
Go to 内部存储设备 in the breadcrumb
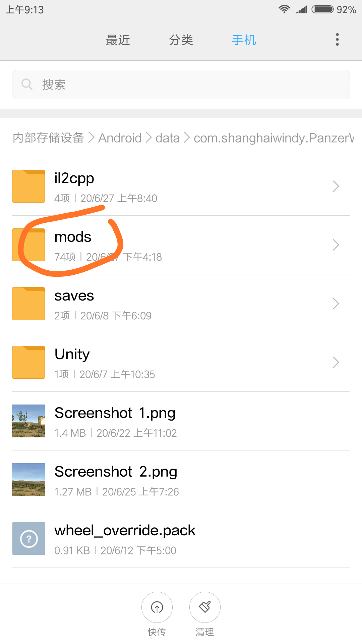pyautogui.click(x=48, y=138)
